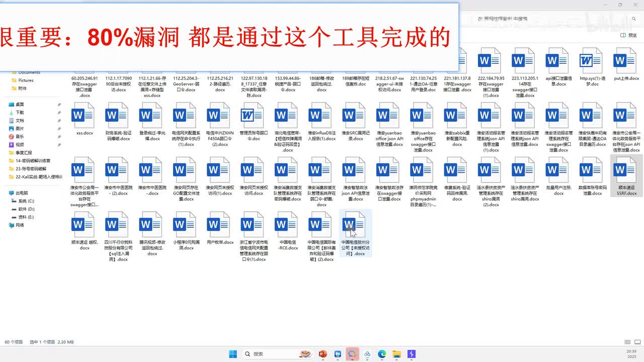Select the api接口泄露信息.docx file
Image resolution: width=644 pixels, height=362 pixels.
click(558, 68)
